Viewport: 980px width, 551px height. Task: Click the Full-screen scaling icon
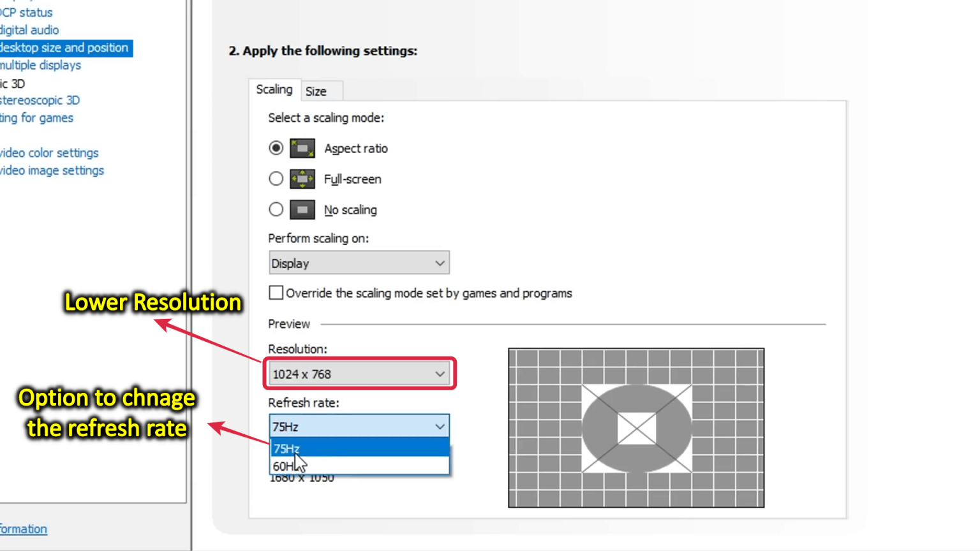coord(302,179)
